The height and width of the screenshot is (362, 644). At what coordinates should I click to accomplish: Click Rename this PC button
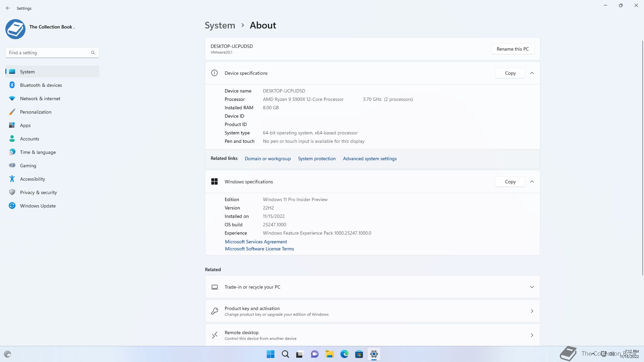pos(513,49)
